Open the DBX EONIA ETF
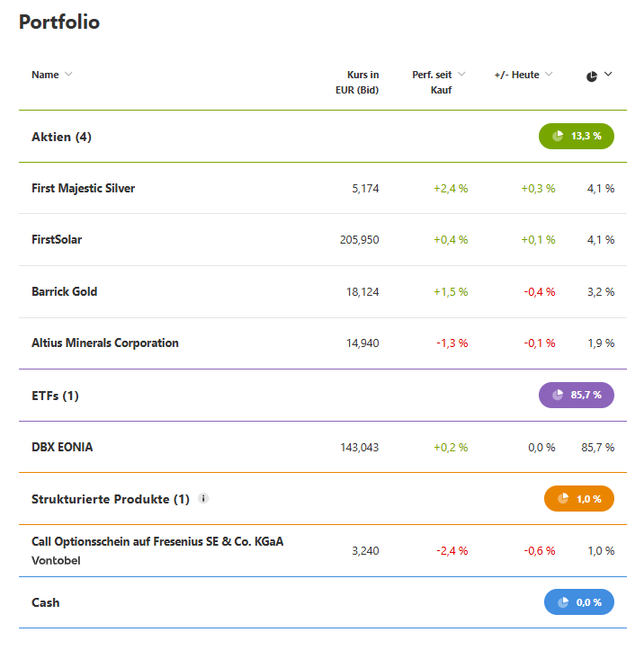This screenshot has height=650, width=644. point(62,447)
